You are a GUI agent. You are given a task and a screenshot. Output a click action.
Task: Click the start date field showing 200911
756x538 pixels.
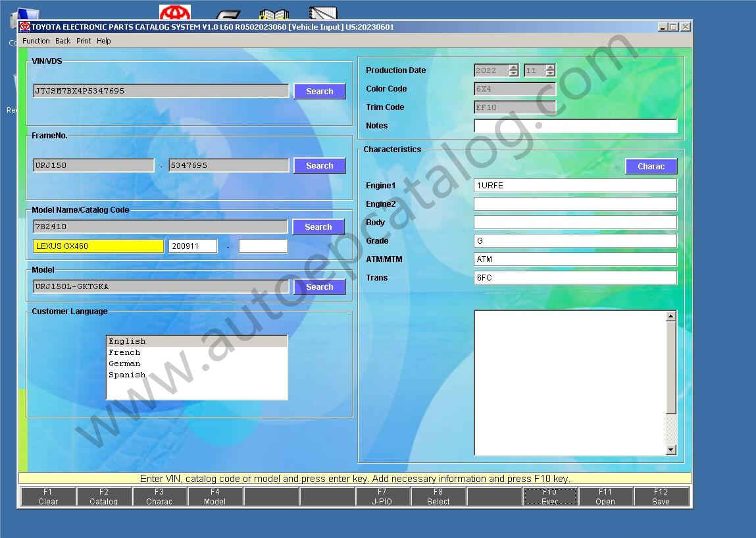193,246
